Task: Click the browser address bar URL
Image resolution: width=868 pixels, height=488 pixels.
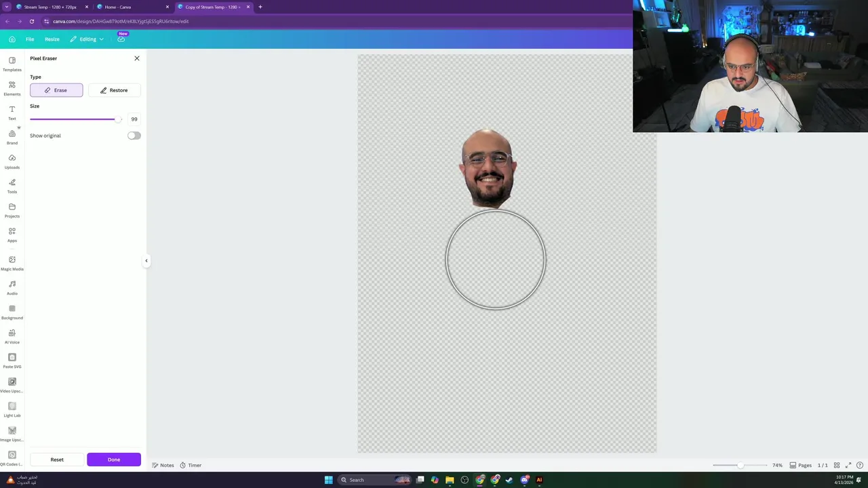Action: click(121, 21)
